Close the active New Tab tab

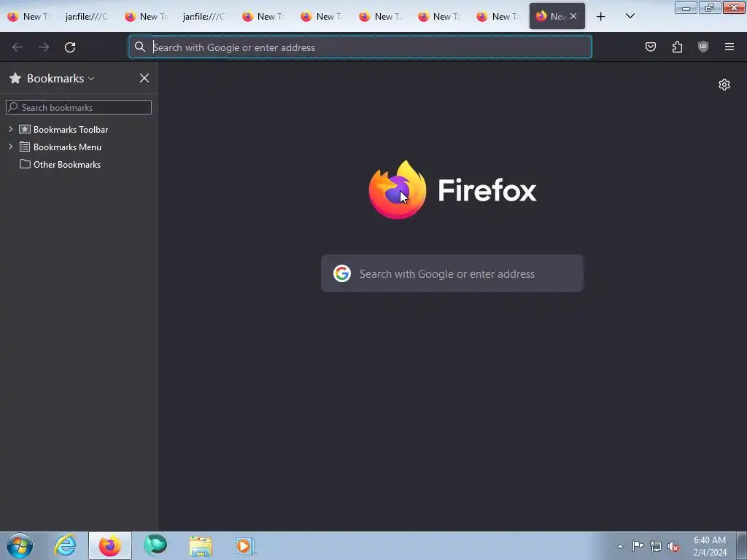pos(573,16)
